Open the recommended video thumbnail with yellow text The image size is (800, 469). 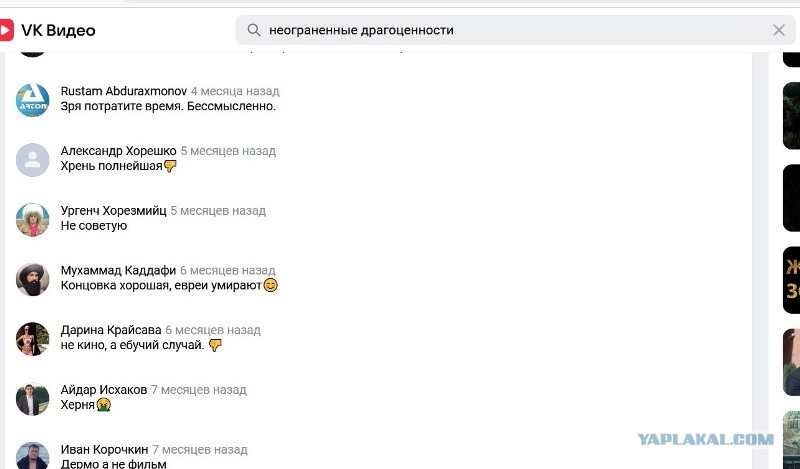click(791, 280)
